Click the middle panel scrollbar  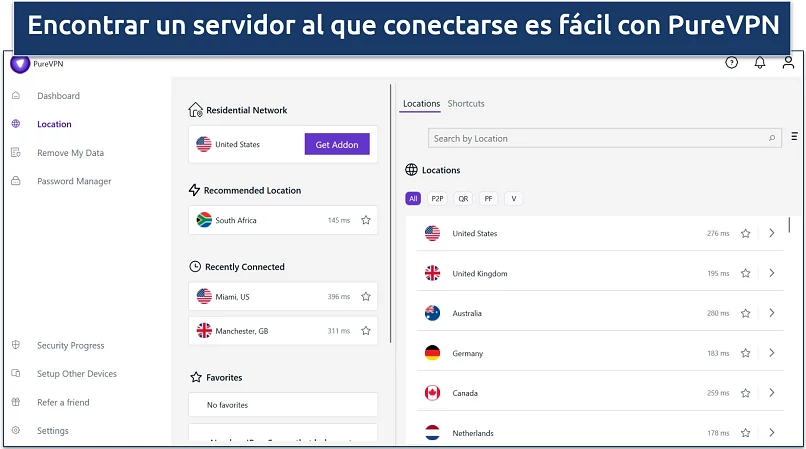[391, 213]
